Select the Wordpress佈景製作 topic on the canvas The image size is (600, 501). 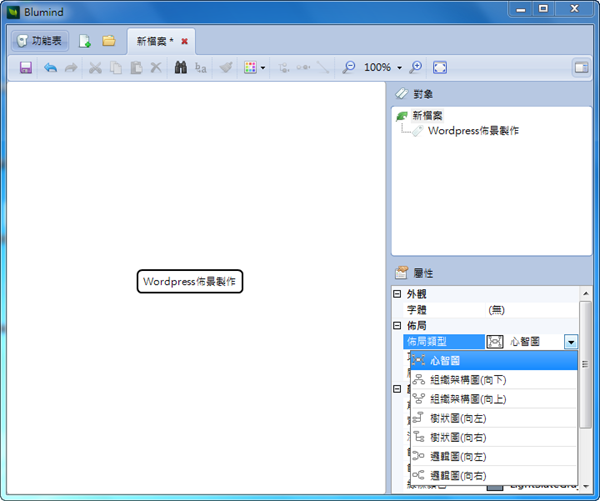(x=190, y=282)
